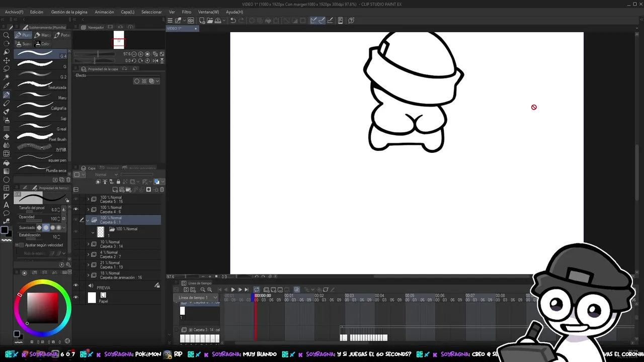Go to next frame in timeline
The image size is (644, 362).
(x=240, y=290)
